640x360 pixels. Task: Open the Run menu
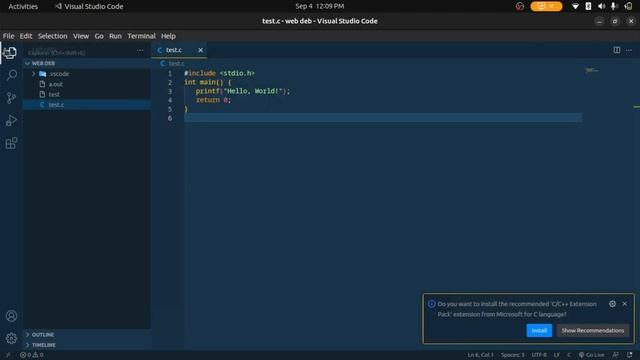[115, 36]
